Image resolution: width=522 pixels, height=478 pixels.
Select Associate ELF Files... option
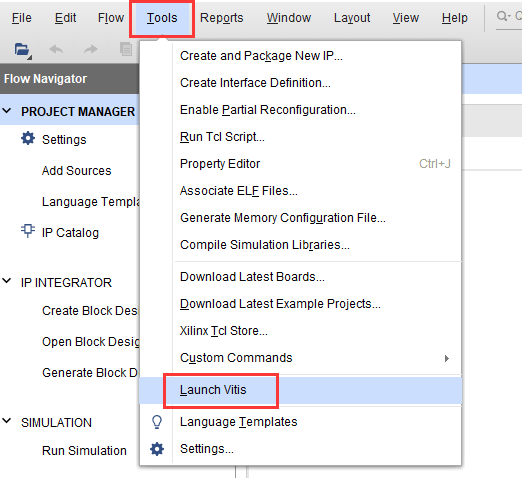coord(239,191)
